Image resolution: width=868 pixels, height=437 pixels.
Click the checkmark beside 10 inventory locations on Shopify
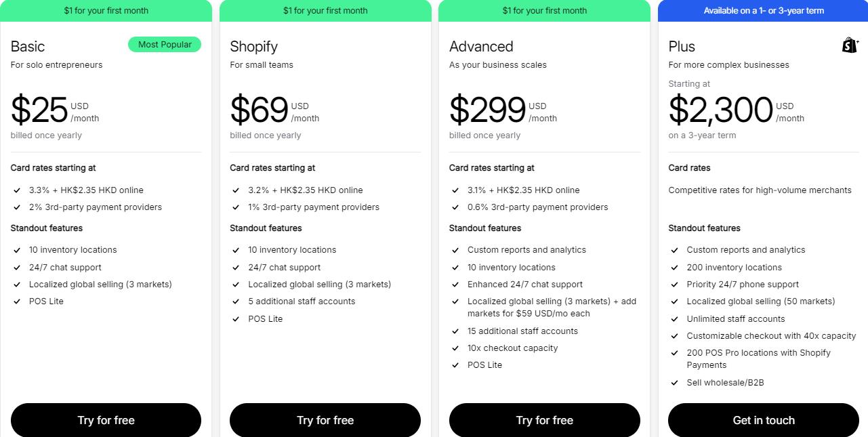tap(237, 250)
